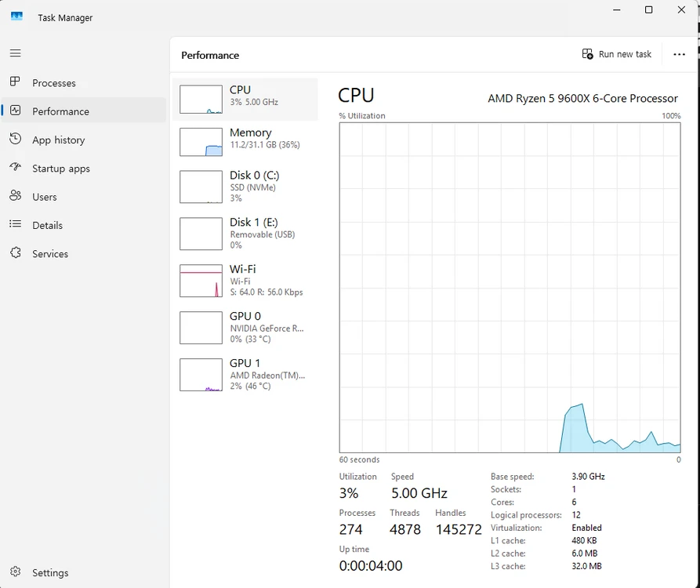Maximize the Task Manager window
Image resolution: width=700 pixels, height=588 pixels.
[x=649, y=10]
